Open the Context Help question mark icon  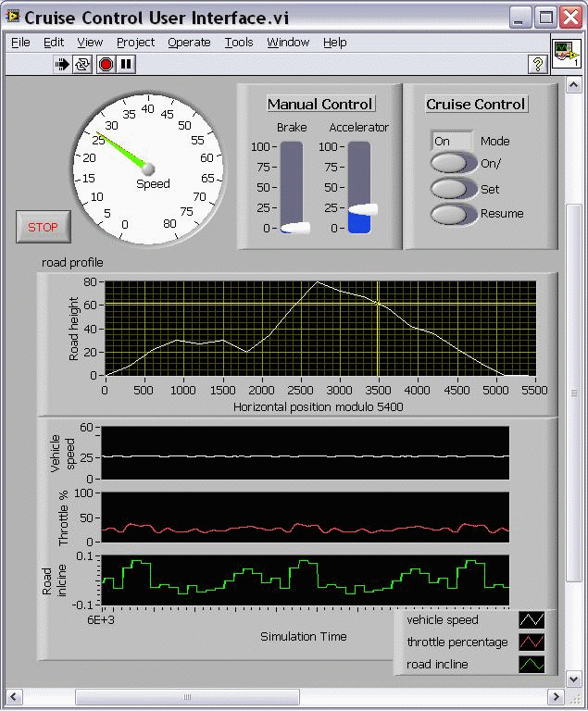(536, 64)
